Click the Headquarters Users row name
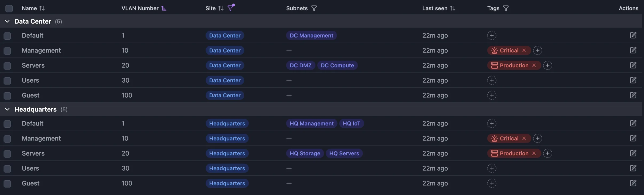 click(30, 168)
